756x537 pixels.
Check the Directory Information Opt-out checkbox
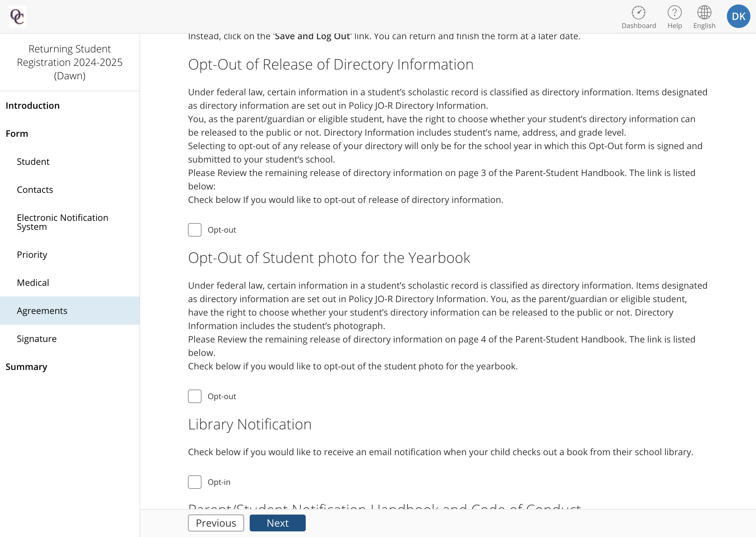pyautogui.click(x=195, y=230)
